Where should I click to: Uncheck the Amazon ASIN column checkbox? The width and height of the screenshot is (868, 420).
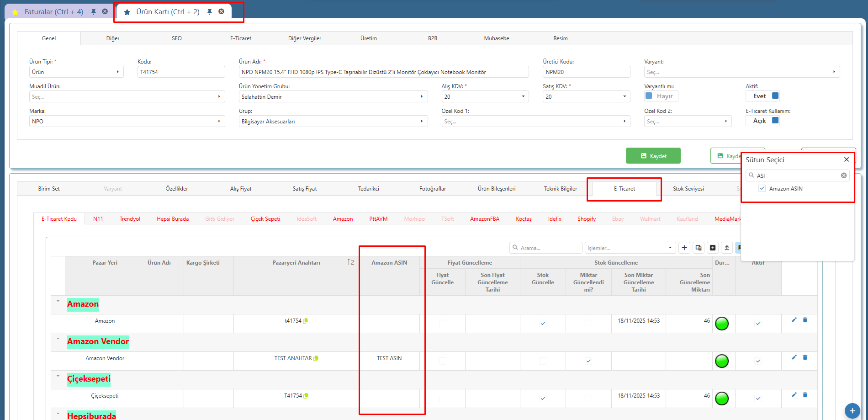coord(762,188)
